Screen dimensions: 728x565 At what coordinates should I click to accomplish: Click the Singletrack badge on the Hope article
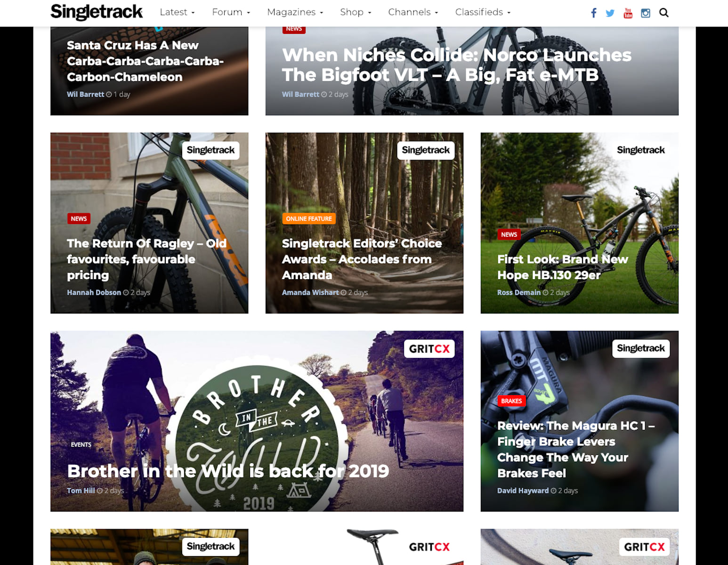pos(641,150)
